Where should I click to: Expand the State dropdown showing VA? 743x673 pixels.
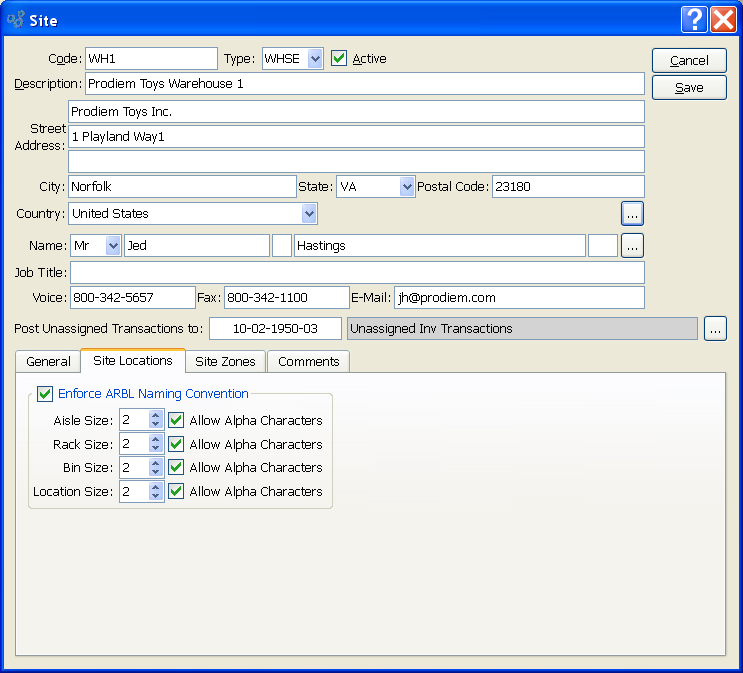click(x=406, y=186)
